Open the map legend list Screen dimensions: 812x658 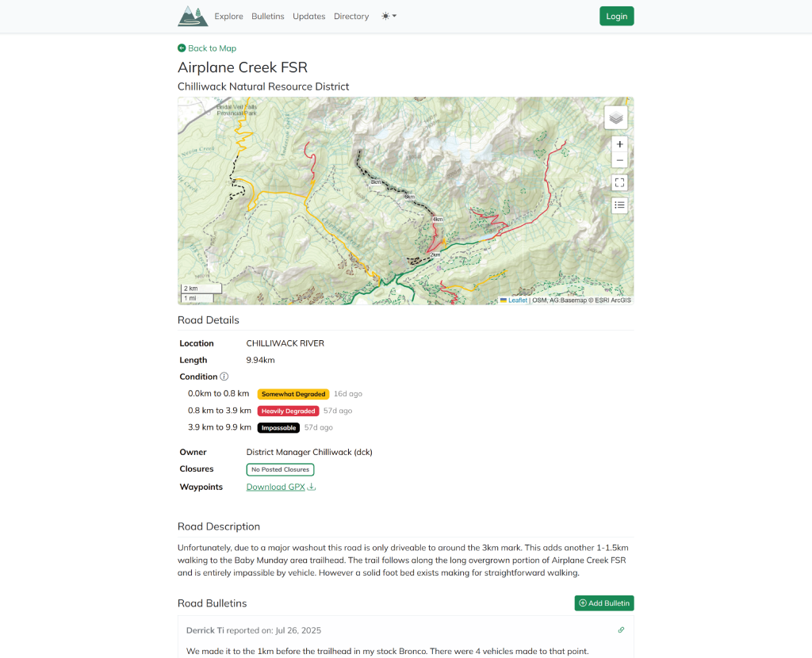(x=619, y=205)
